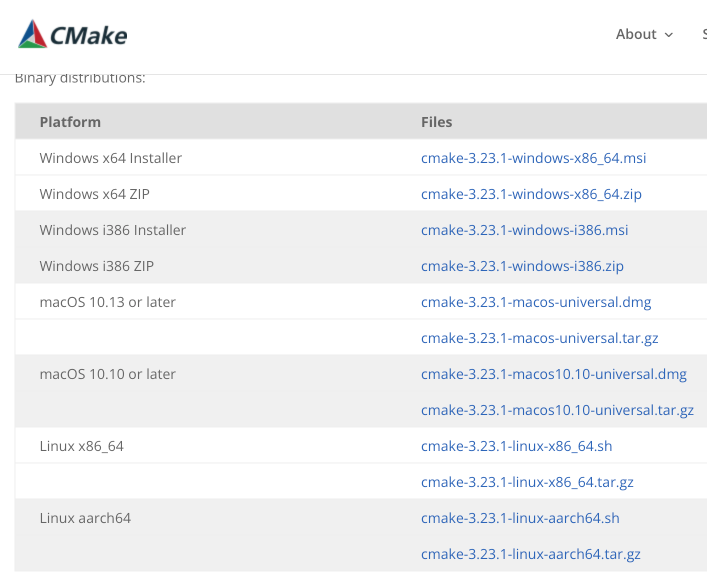
Task: Download cmake-3.23.1-linux-aarch64.tar.gz
Action: pyautogui.click(x=531, y=555)
